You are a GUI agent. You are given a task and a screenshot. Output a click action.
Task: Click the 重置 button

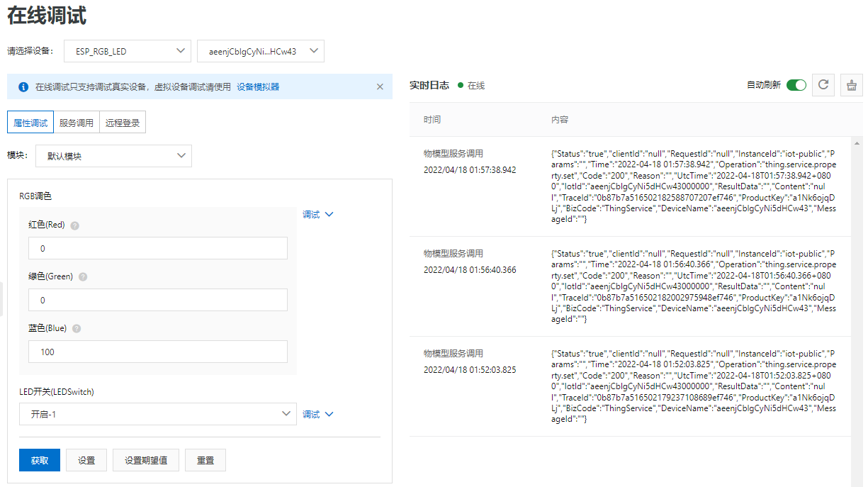click(x=205, y=460)
